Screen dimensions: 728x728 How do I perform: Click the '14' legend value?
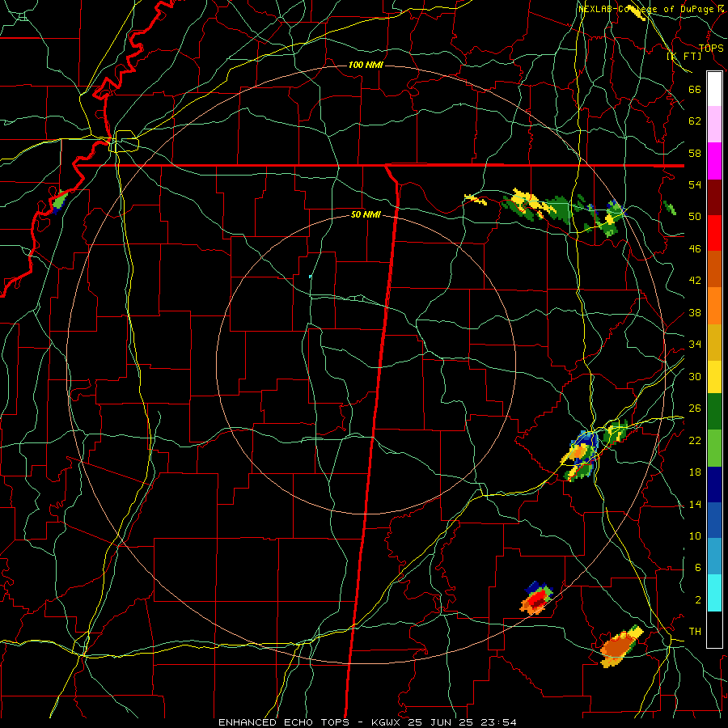pyautogui.click(x=695, y=504)
